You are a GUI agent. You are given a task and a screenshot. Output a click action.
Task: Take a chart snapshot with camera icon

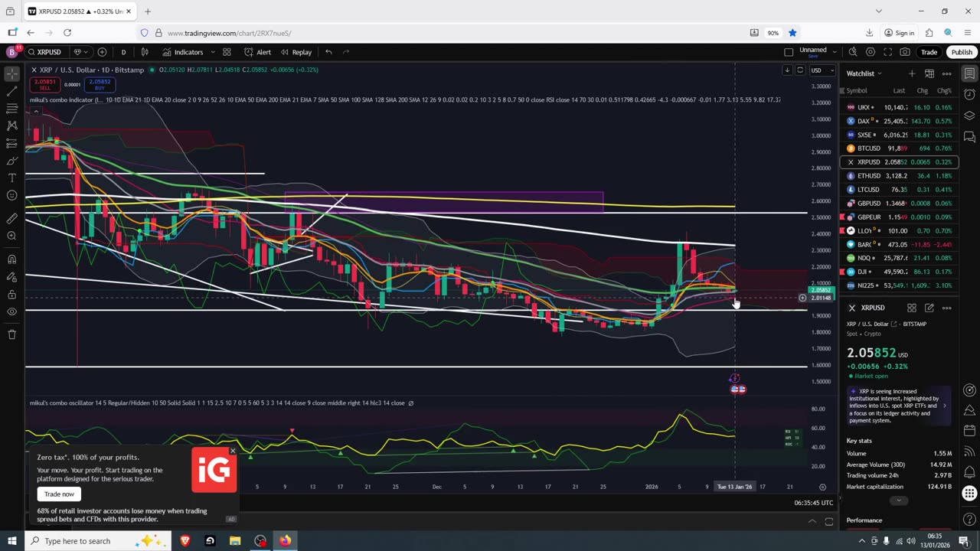coord(906,52)
